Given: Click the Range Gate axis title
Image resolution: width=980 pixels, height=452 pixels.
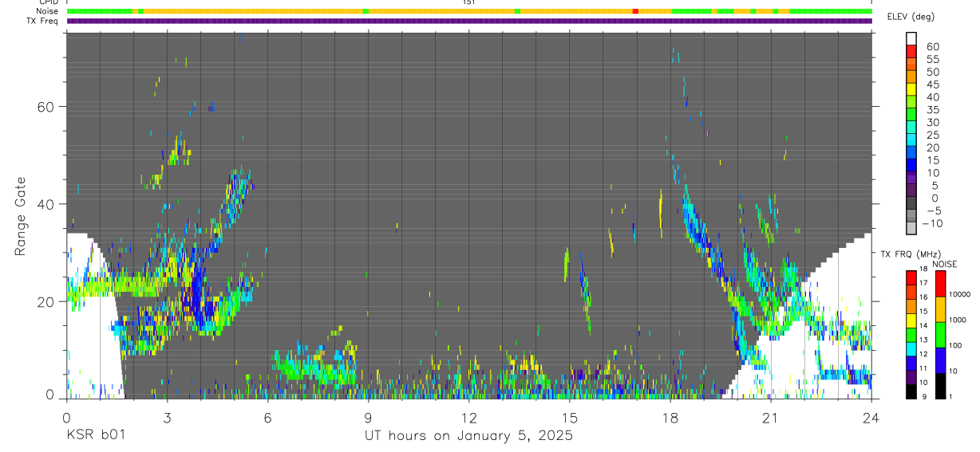Looking at the screenshot, I should (x=22, y=216).
